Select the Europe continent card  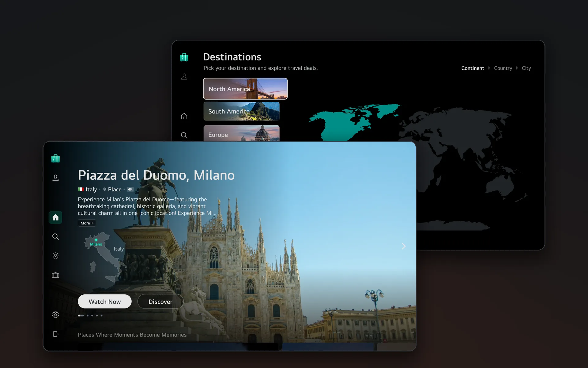(x=241, y=133)
